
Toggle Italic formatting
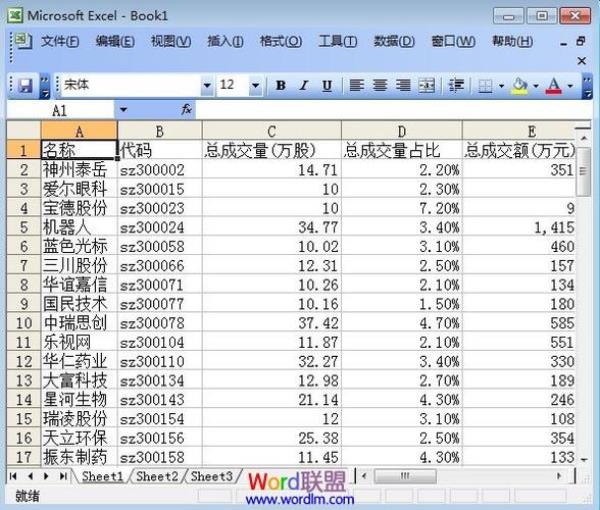[304, 85]
